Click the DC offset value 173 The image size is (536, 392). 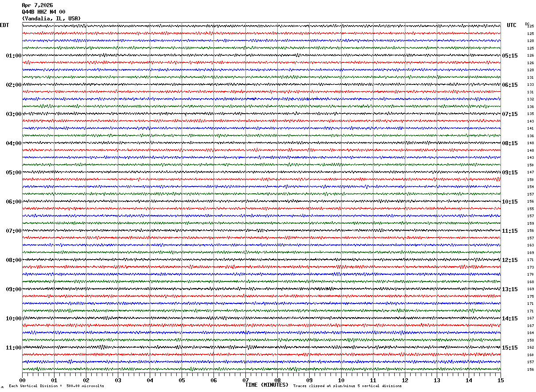[x=530, y=267]
